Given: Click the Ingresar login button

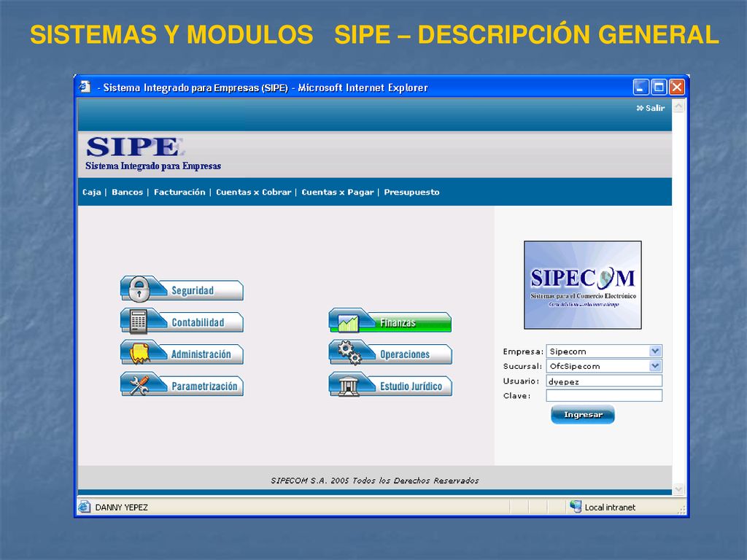Looking at the screenshot, I should click(583, 415).
